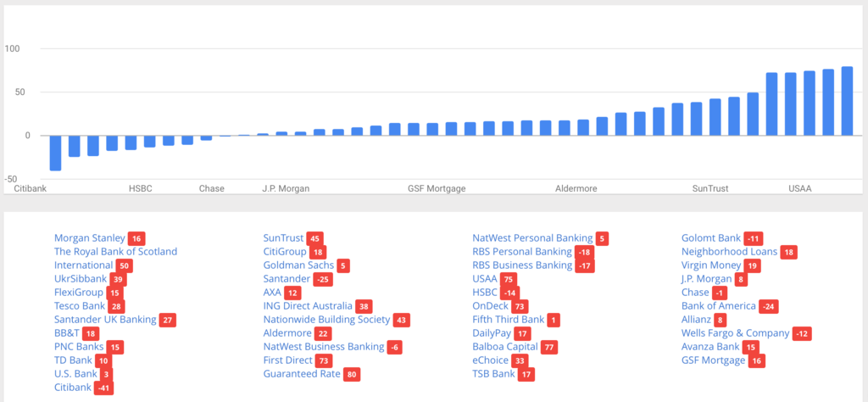Select the UkrSibbank link
Viewport: 868px width, 402px height.
pos(81,278)
